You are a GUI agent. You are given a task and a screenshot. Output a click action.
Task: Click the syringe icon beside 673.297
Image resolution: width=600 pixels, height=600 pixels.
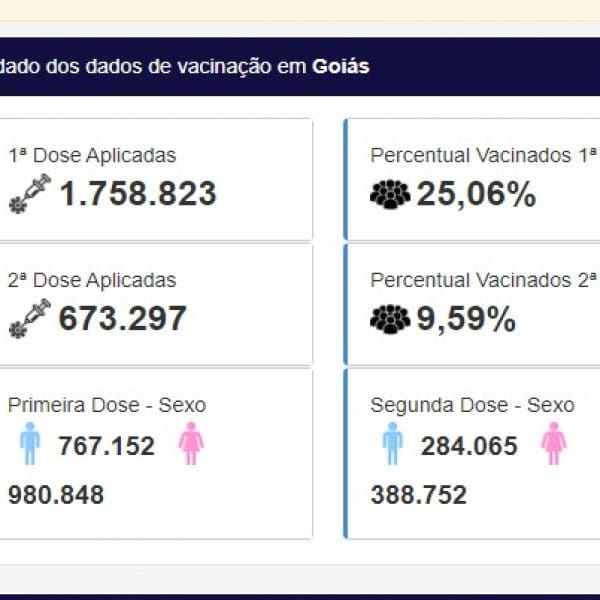(x=29, y=318)
